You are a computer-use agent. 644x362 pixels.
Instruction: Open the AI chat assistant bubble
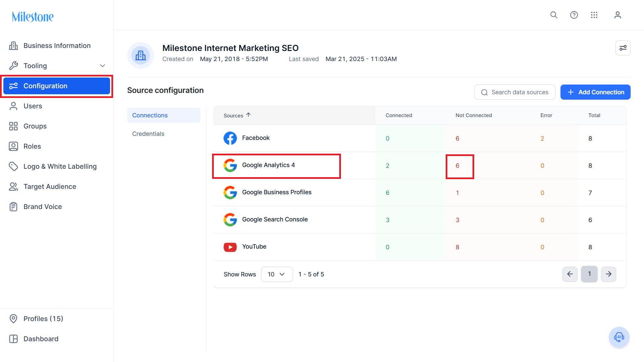pyautogui.click(x=619, y=337)
